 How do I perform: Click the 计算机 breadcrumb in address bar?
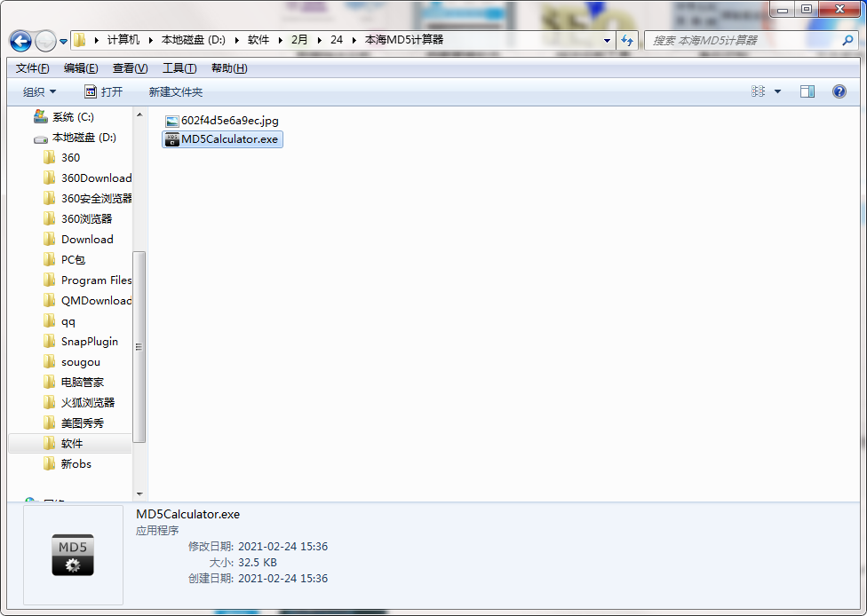(123, 40)
